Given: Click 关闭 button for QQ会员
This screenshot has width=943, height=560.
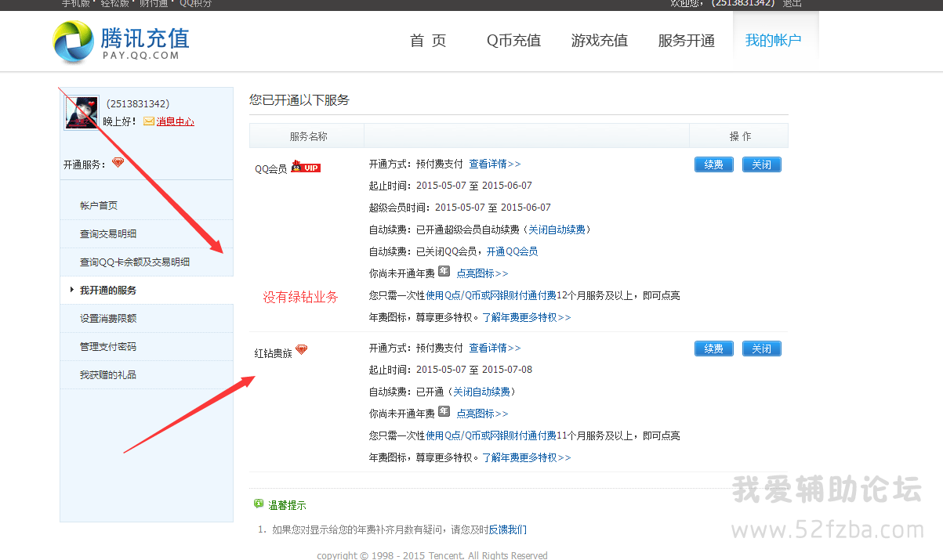Looking at the screenshot, I should pos(762,164).
